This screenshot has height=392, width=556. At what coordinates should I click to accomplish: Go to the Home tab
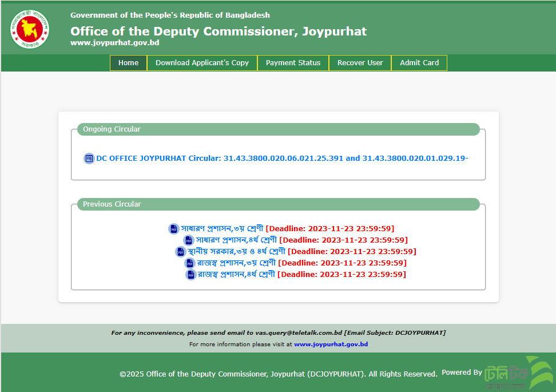pos(128,63)
